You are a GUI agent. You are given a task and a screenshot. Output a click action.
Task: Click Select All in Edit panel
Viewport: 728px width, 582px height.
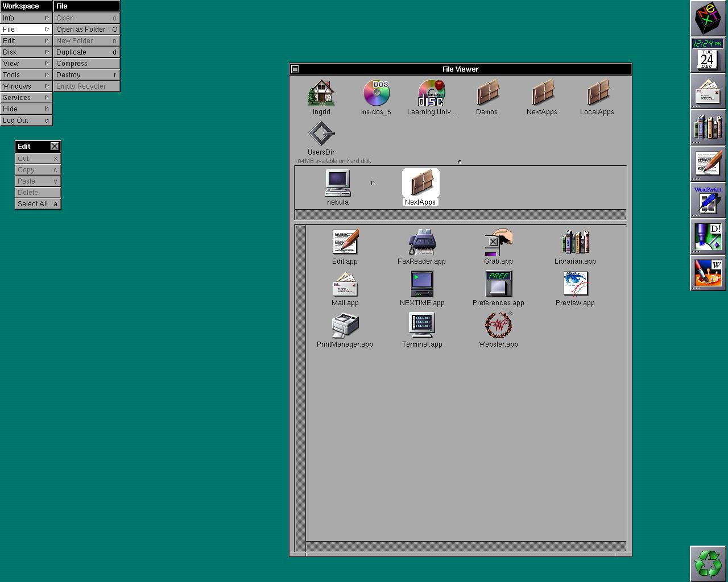[38, 204]
